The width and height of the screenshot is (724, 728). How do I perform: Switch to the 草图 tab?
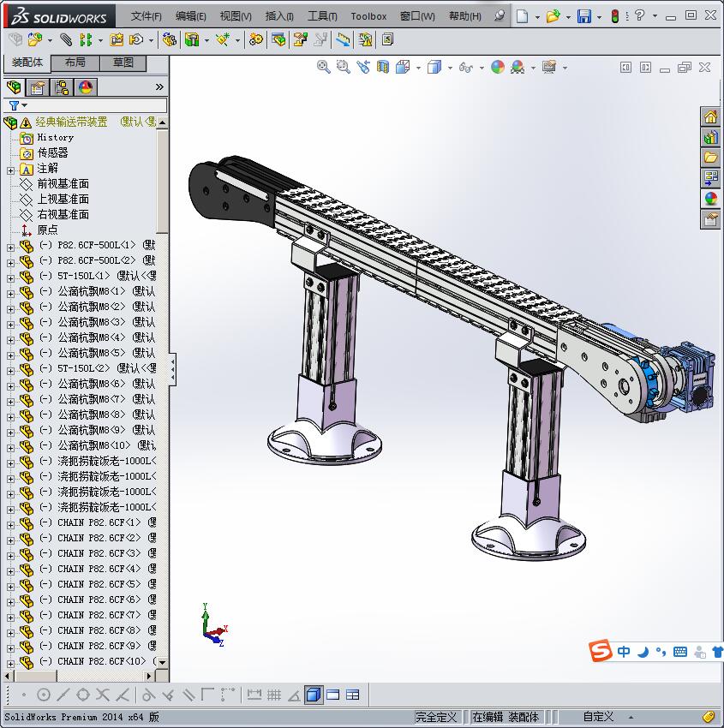click(x=123, y=63)
